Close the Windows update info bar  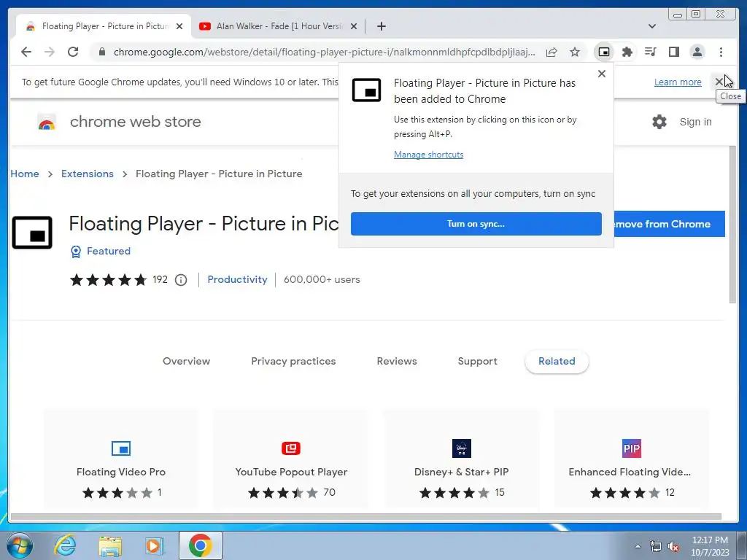pyautogui.click(x=719, y=82)
